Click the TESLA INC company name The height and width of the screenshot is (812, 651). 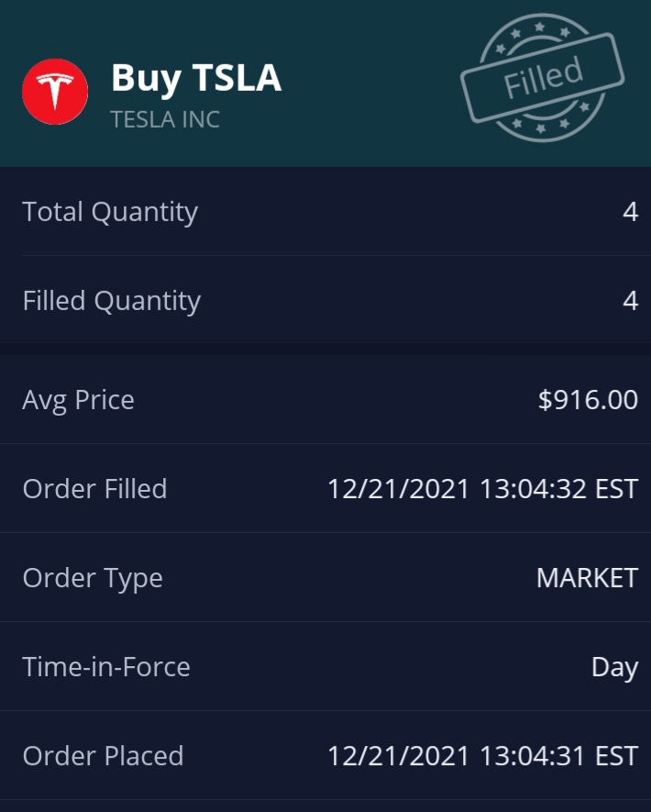click(x=165, y=119)
